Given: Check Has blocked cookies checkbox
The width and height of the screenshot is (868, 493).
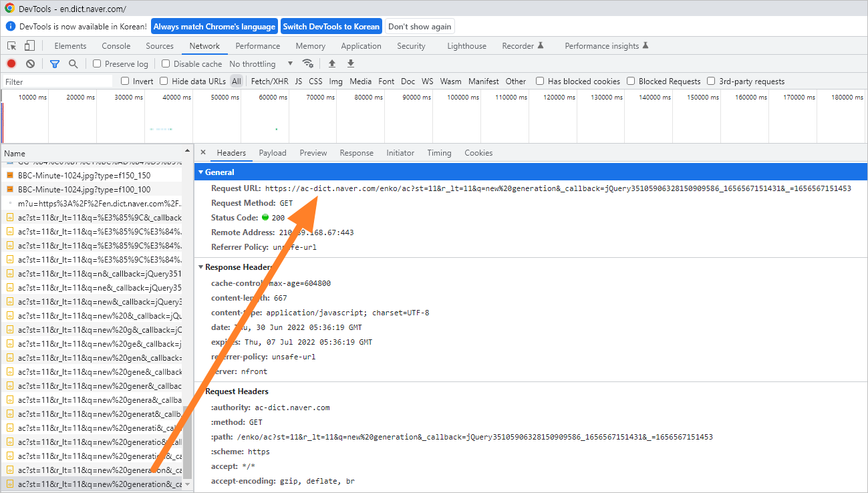Looking at the screenshot, I should 540,81.
